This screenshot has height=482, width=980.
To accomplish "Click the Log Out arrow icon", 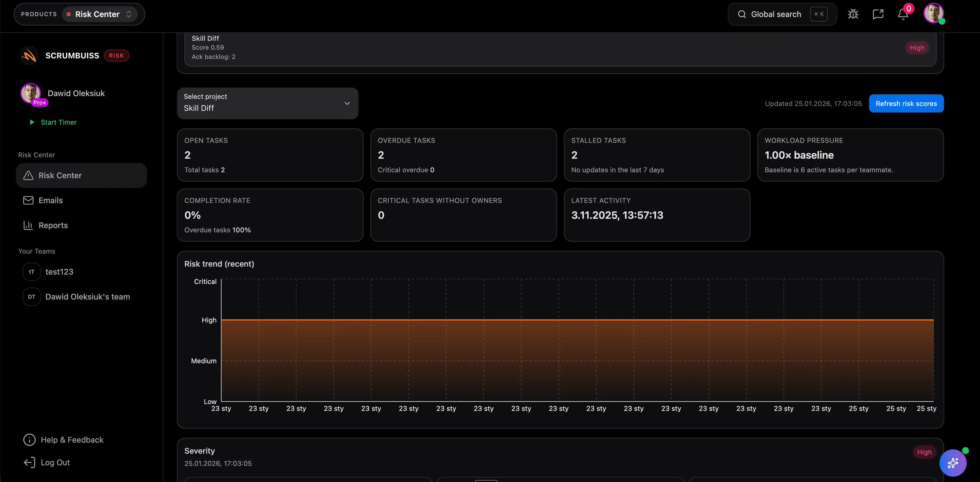I will pyautogui.click(x=29, y=463).
